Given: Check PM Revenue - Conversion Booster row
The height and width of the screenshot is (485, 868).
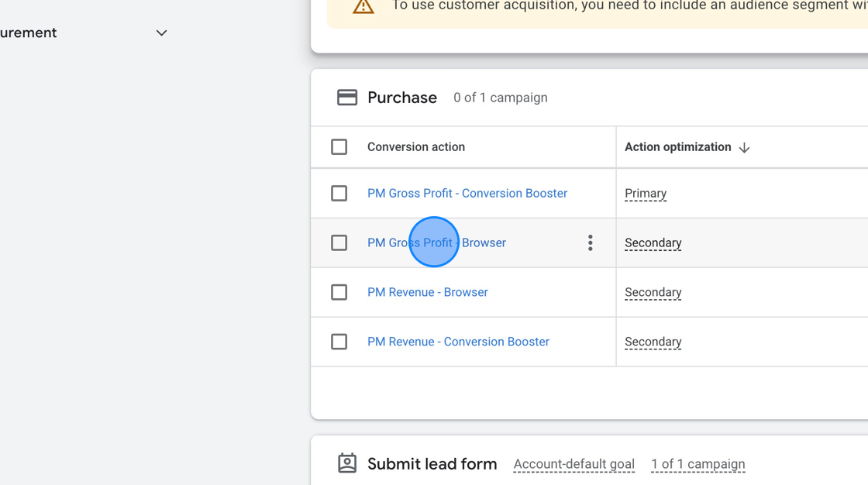Looking at the screenshot, I should [x=339, y=342].
